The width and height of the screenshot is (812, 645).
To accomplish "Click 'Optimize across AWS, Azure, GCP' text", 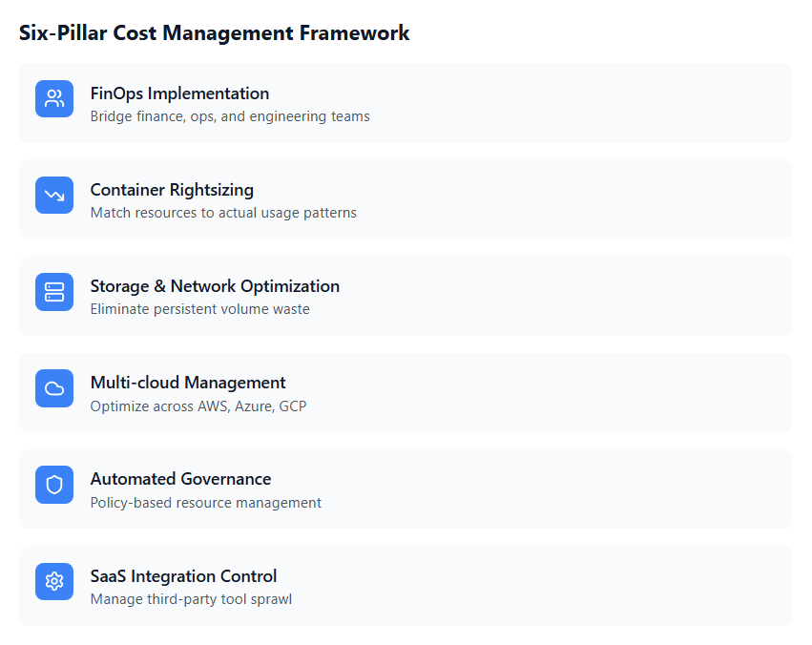I will (198, 406).
